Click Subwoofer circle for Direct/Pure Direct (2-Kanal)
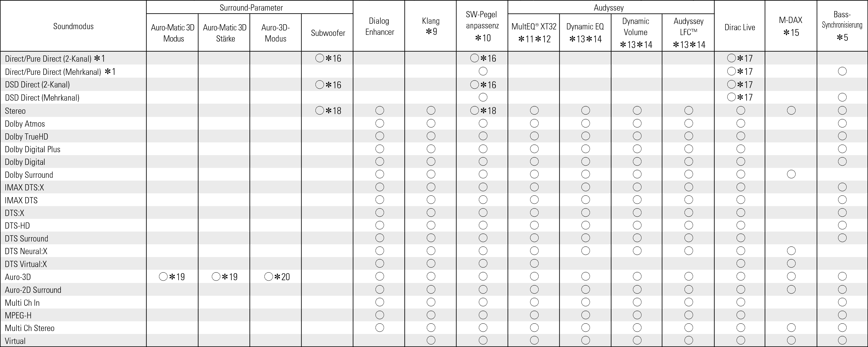868x347 pixels. click(x=319, y=58)
